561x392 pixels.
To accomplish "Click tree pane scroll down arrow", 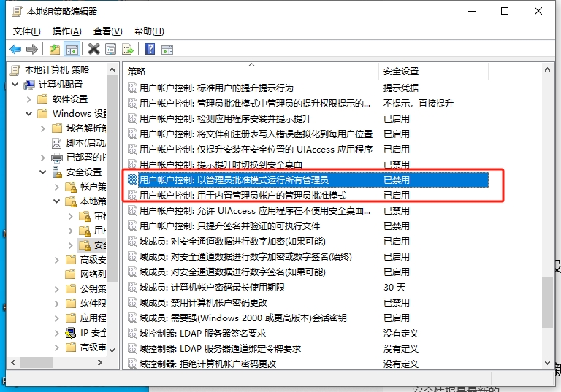I will pyautogui.click(x=112, y=350).
